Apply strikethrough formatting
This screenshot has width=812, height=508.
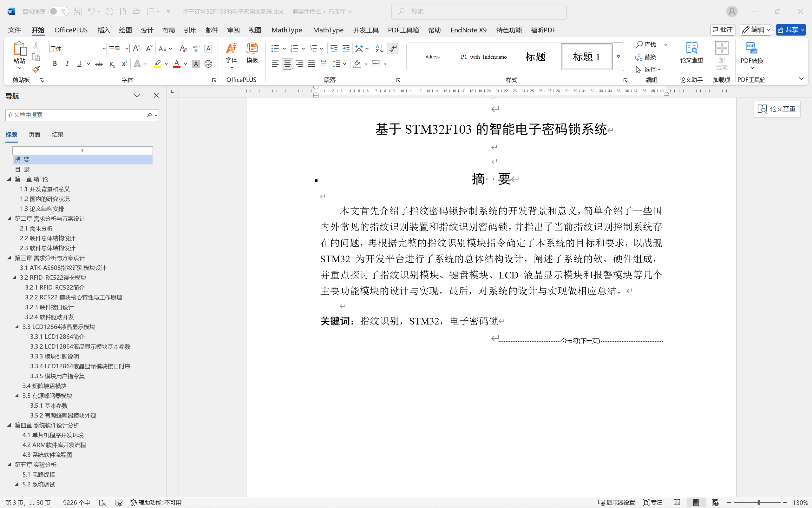tap(99, 64)
